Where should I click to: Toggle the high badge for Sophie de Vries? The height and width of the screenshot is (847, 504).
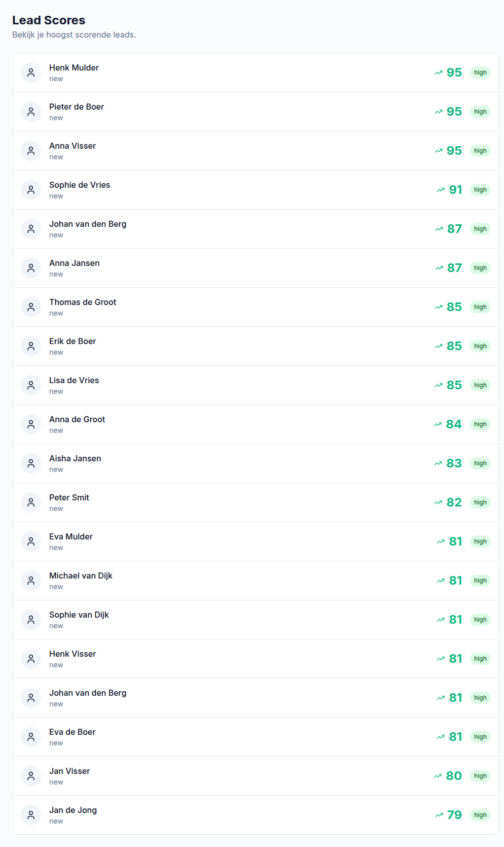tap(480, 190)
